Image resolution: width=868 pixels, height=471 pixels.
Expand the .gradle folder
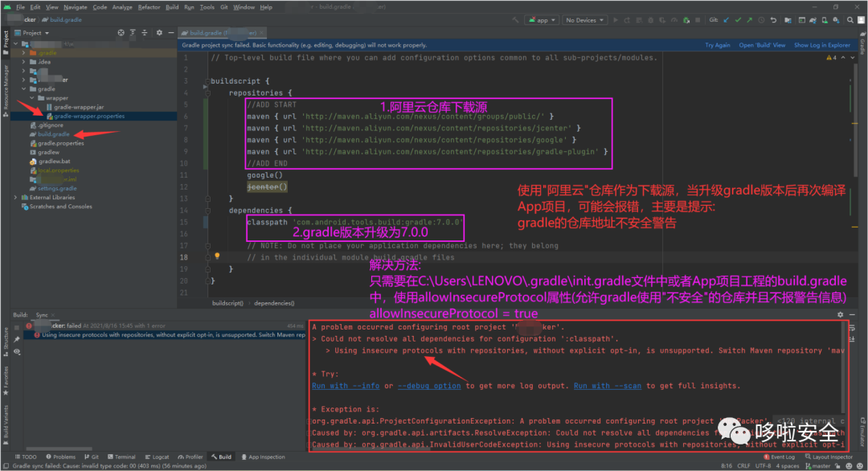(x=24, y=52)
